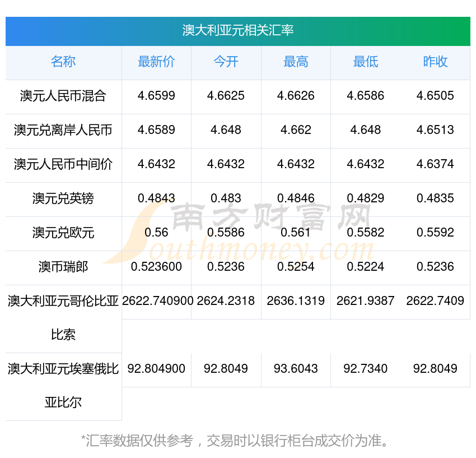Click the 最低 column header
This screenshot has height=458, width=476.
[x=366, y=62]
